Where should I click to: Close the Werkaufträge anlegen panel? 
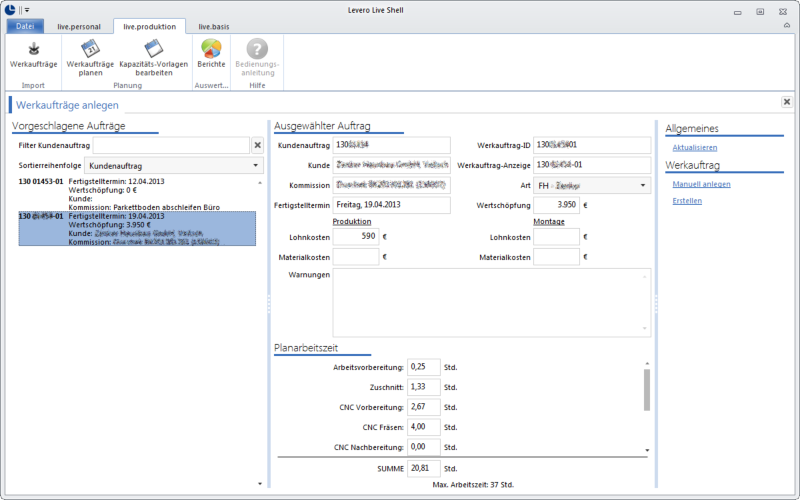pos(787,102)
